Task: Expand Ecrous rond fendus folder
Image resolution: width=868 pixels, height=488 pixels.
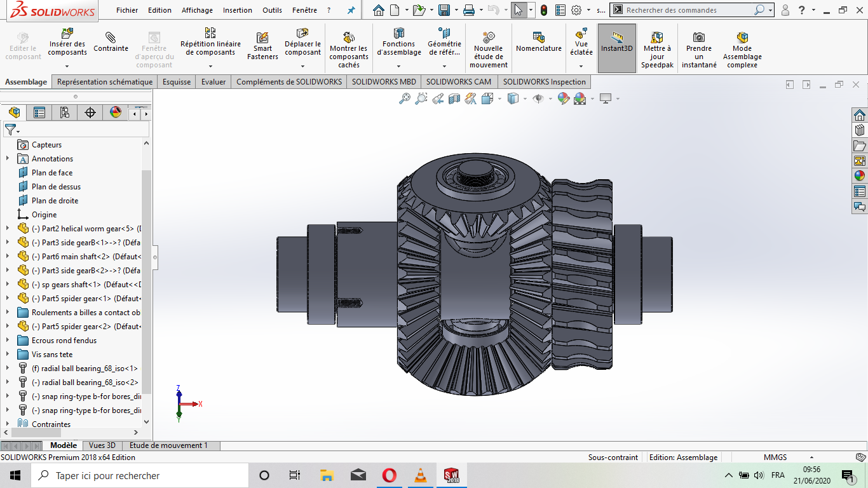Action: pos(8,341)
